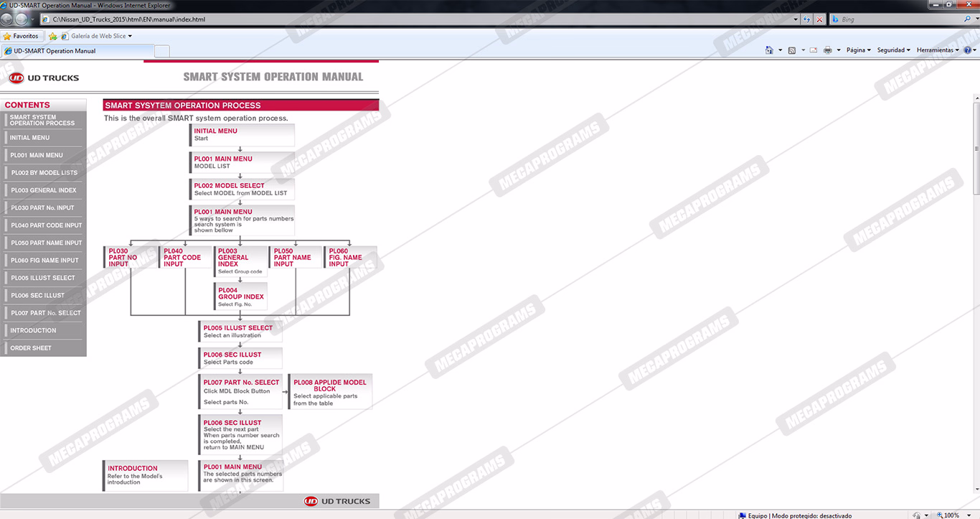Refresh the page with the blue arrows icon
Screen dimensions: 980x519
(807, 19)
